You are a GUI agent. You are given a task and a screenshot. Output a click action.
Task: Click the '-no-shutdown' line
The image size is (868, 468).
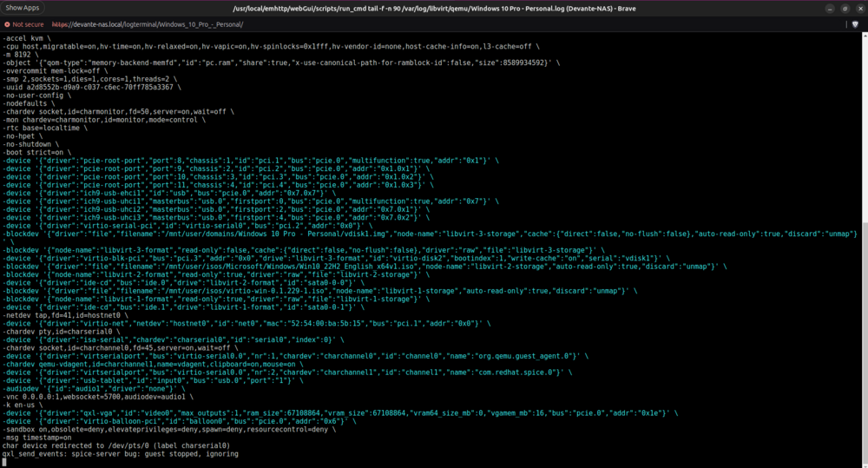pos(30,144)
